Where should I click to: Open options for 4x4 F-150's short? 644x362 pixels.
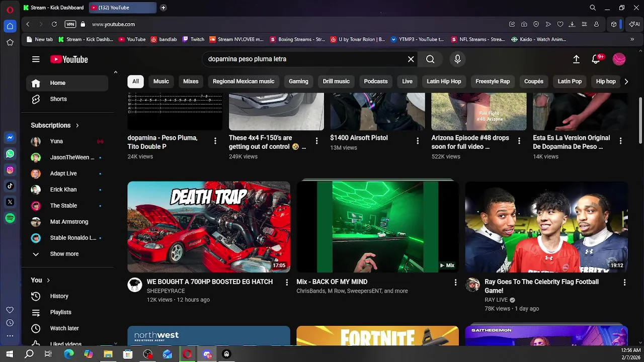coord(316,141)
